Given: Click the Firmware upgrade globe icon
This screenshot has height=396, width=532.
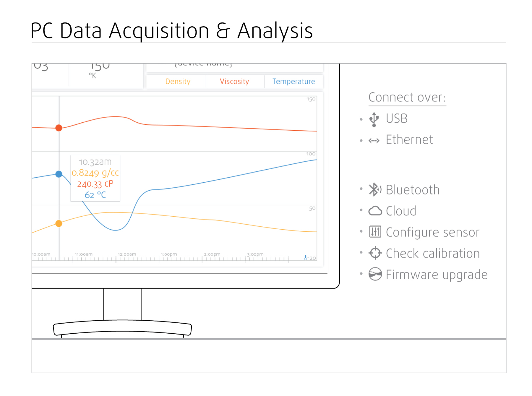Looking at the screenshot, I should pyautogui.click(x=375, y=274).
